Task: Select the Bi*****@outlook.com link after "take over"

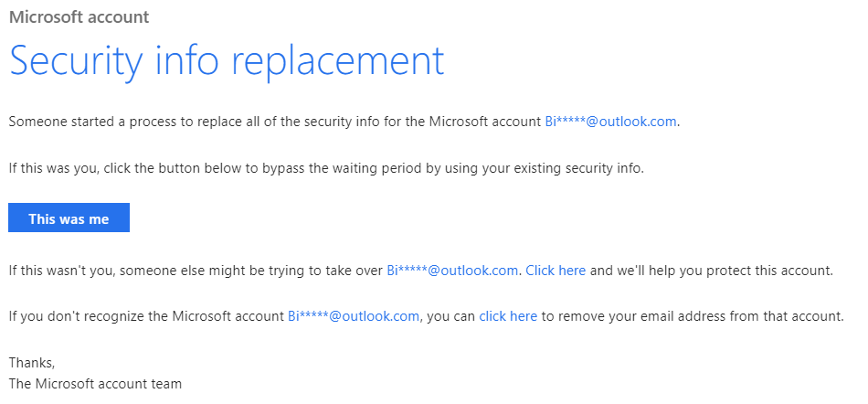Action: 452,271
